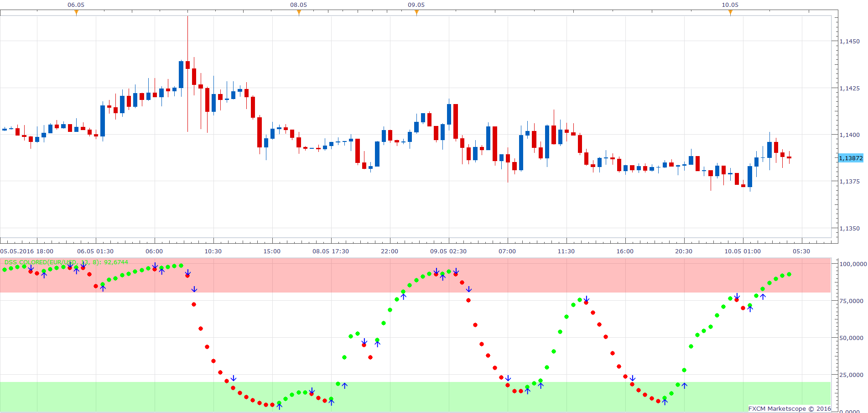Click the 50,0000 indicator scale value
The image size is (868, 413).
point(851,338)
